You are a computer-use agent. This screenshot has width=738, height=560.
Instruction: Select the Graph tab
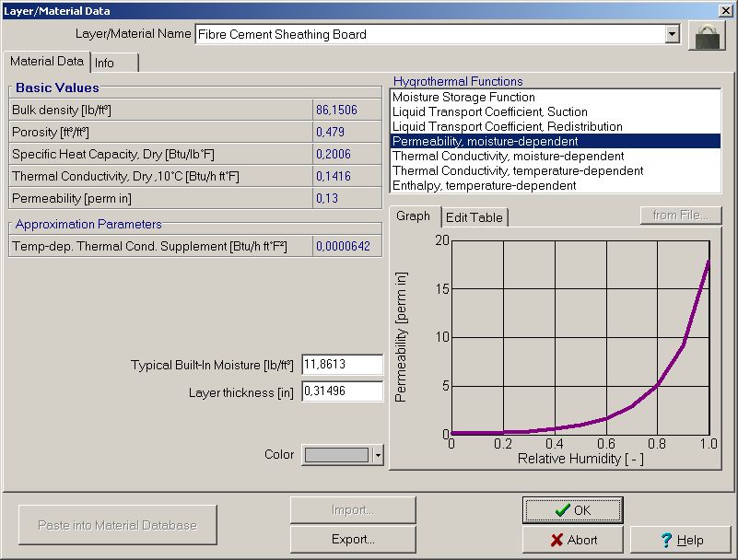[416, 216]
